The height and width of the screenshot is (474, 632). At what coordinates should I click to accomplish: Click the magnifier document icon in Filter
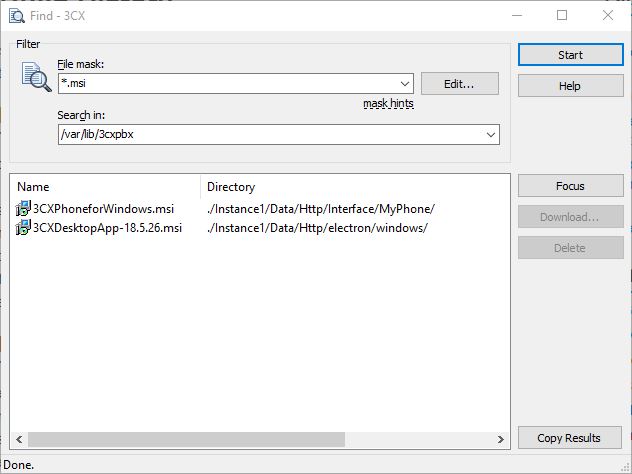click(36, 77)
